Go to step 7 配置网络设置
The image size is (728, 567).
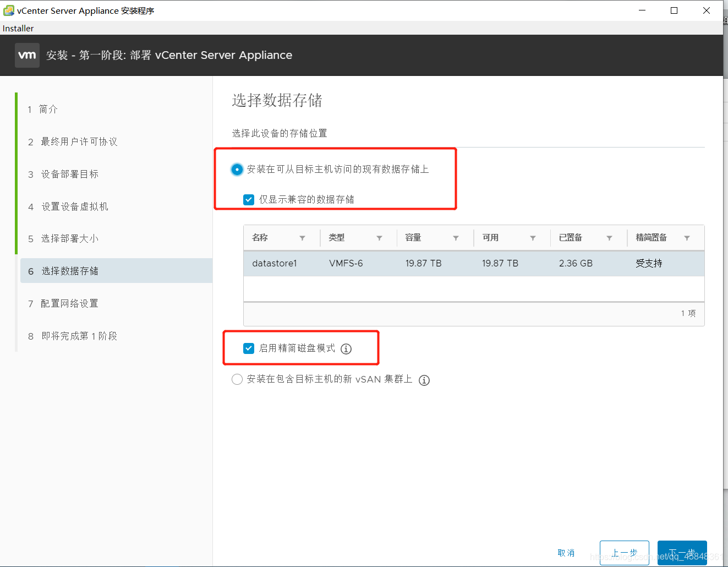click(x=63, y=303)
